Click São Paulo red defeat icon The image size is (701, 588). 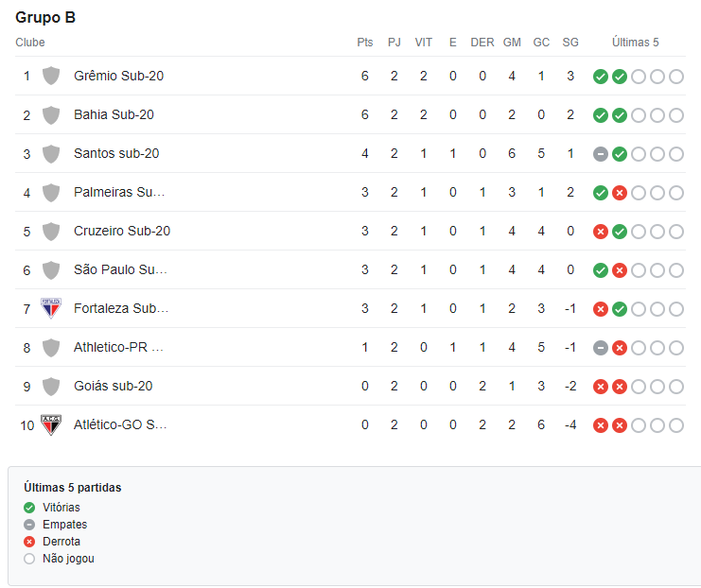(x=620, y=270)
